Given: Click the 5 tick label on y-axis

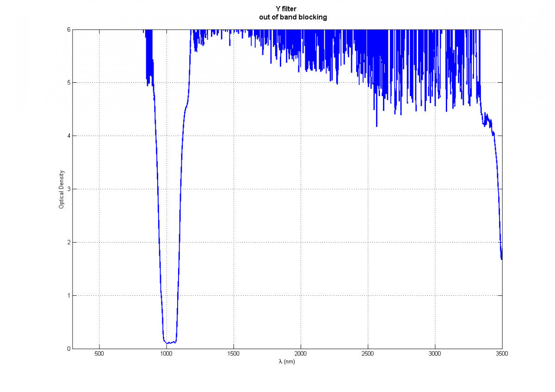Looking at the screenshot, I should 68,83.
